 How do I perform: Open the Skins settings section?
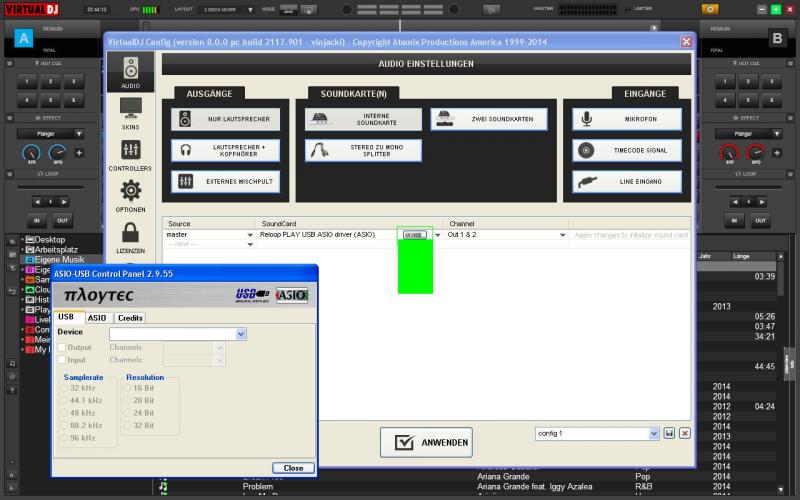point(131,114)
